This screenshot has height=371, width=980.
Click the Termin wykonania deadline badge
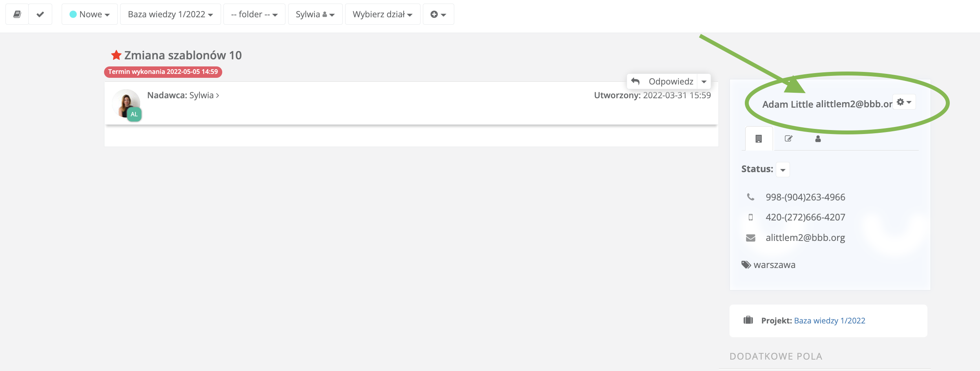point(163,72)
